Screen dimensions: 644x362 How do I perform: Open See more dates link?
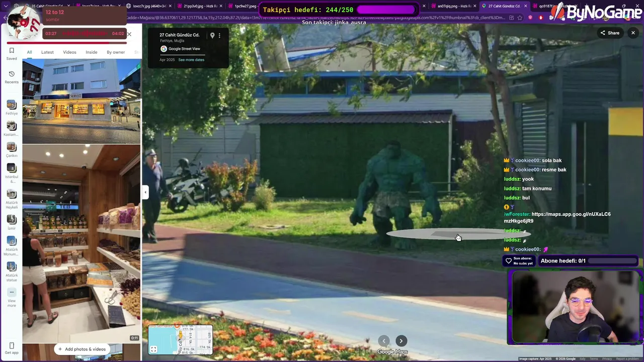click(191, 60)
